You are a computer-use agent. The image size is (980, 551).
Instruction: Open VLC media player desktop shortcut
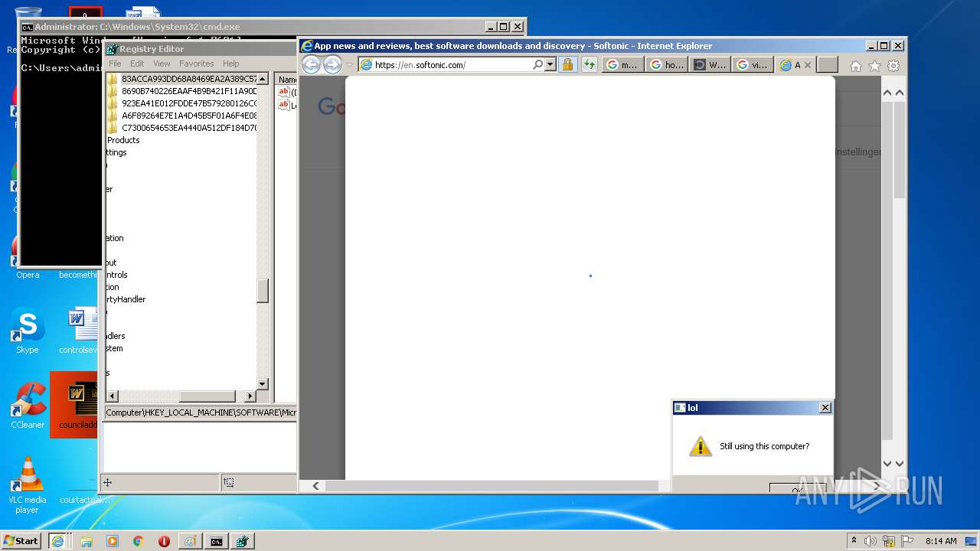click(28, 485)
